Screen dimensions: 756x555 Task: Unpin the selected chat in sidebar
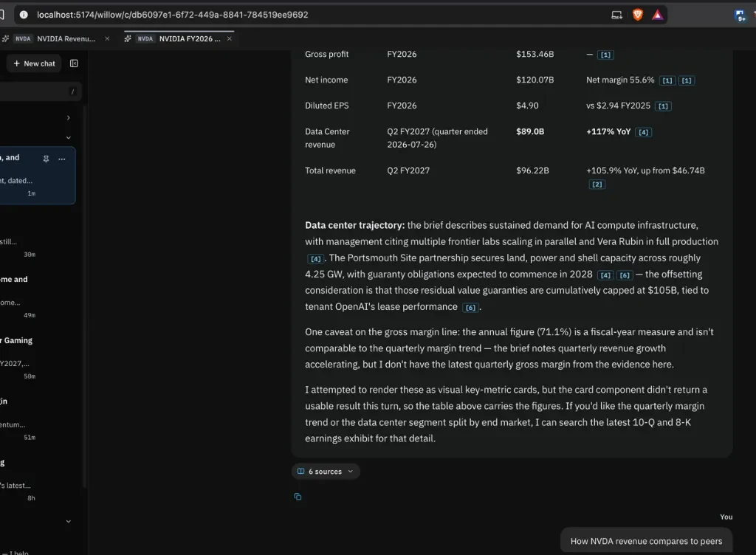[x=47, y=159]
